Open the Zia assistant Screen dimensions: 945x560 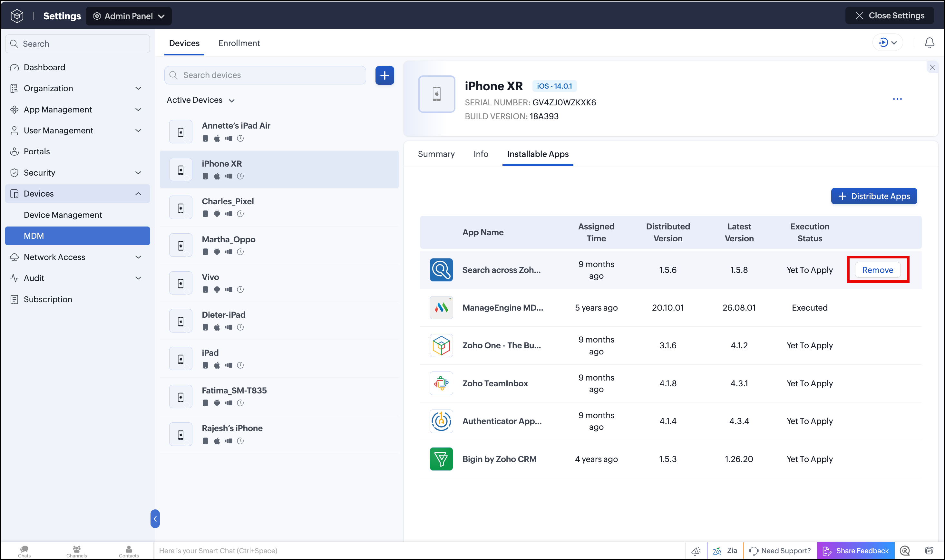[x=725, y=551]
